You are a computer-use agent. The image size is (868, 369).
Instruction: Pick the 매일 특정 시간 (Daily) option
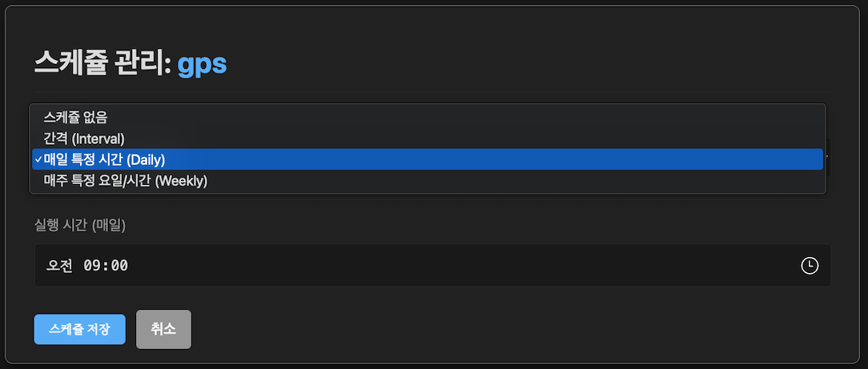[x=104, y=159]
